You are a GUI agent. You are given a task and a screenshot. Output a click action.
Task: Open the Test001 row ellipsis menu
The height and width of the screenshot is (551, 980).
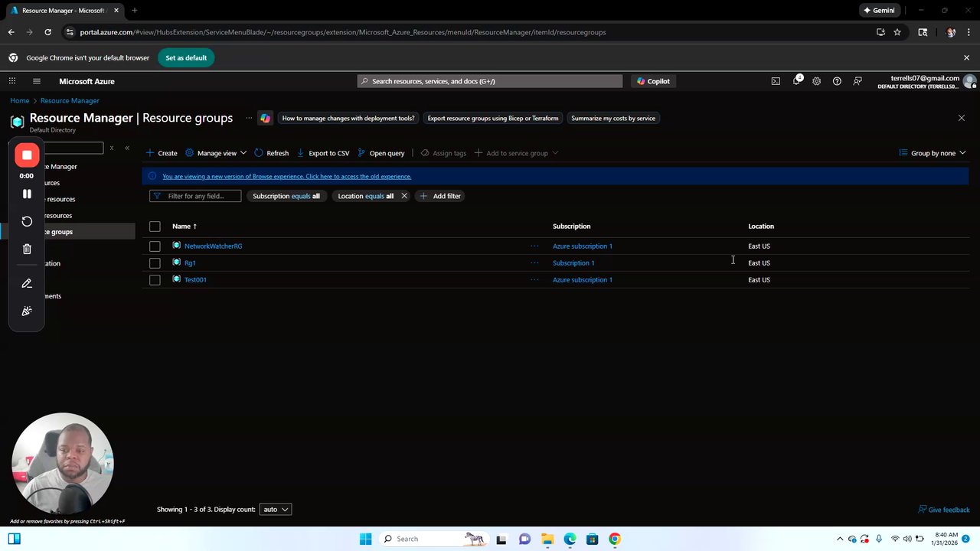pos(534,279)
